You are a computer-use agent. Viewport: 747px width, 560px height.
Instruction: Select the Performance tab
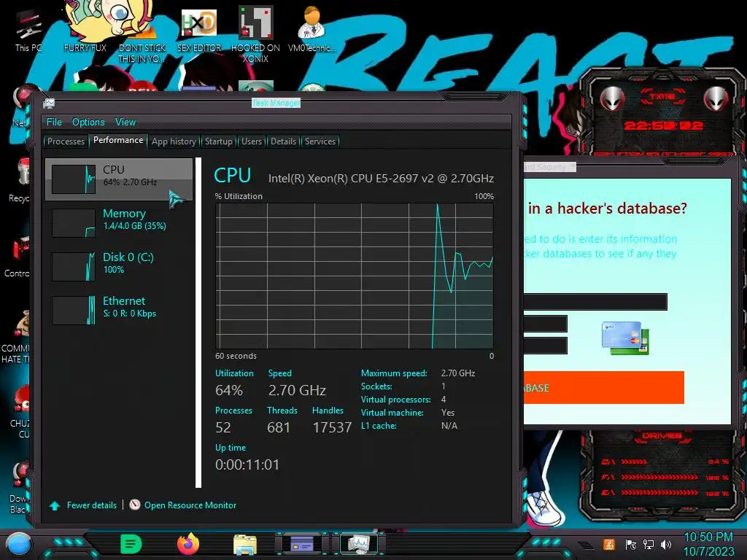pos(118,140)
